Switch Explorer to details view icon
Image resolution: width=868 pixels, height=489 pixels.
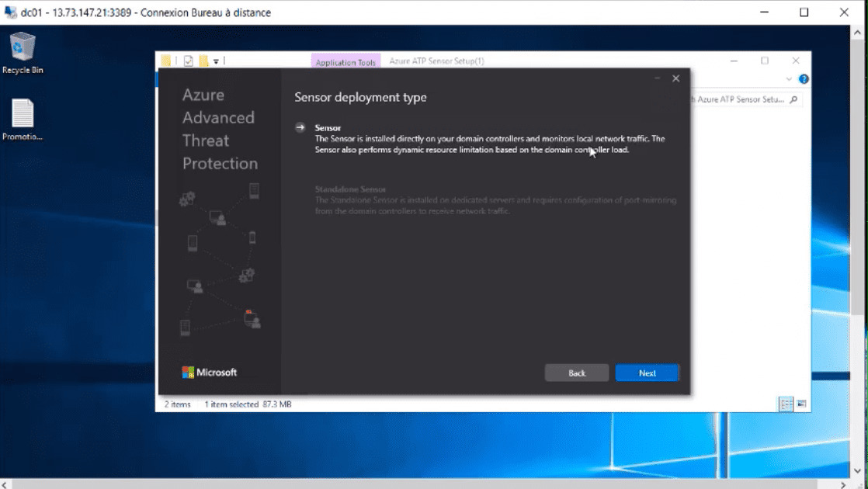coord(786,404)
